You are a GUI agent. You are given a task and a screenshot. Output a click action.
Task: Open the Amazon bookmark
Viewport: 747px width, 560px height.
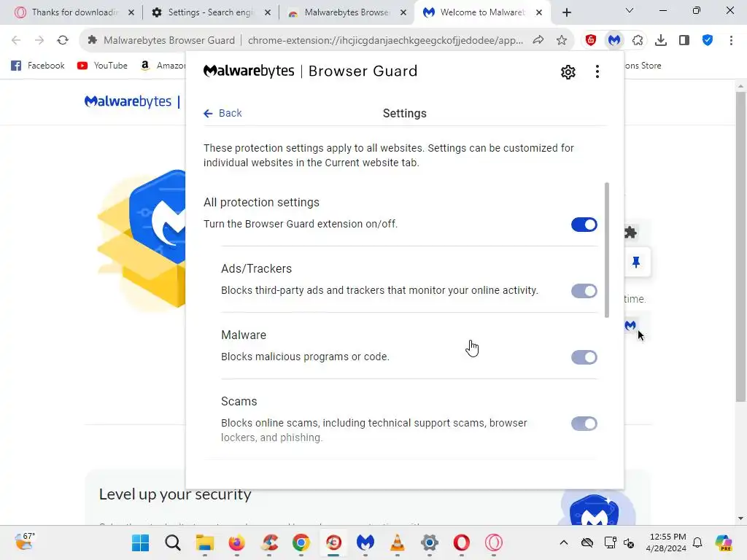tap(163, 66)
